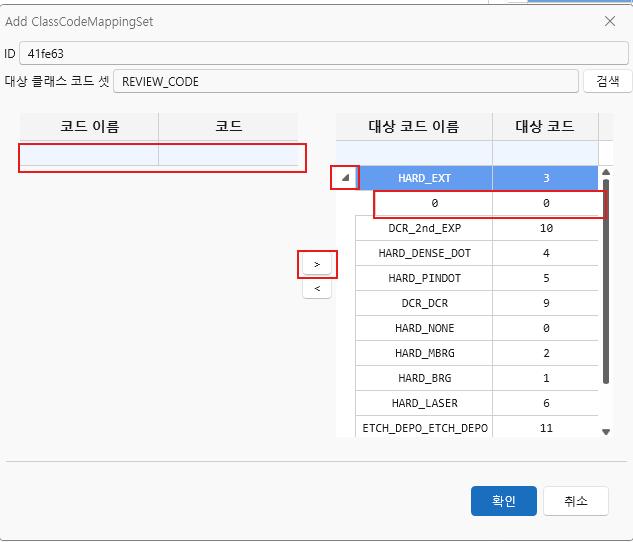Sort by 대상 코드 이름 column header
633x542 pixels.
pos(414,126)
